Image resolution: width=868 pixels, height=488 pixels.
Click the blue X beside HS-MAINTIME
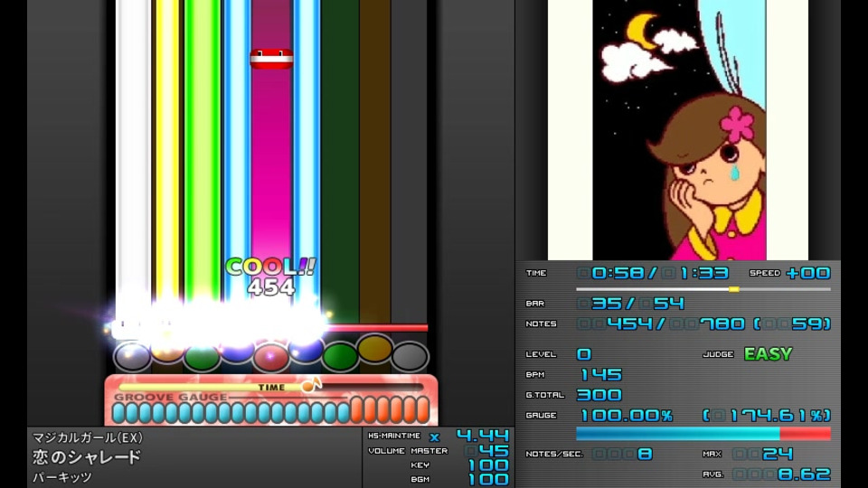(435, 437)
